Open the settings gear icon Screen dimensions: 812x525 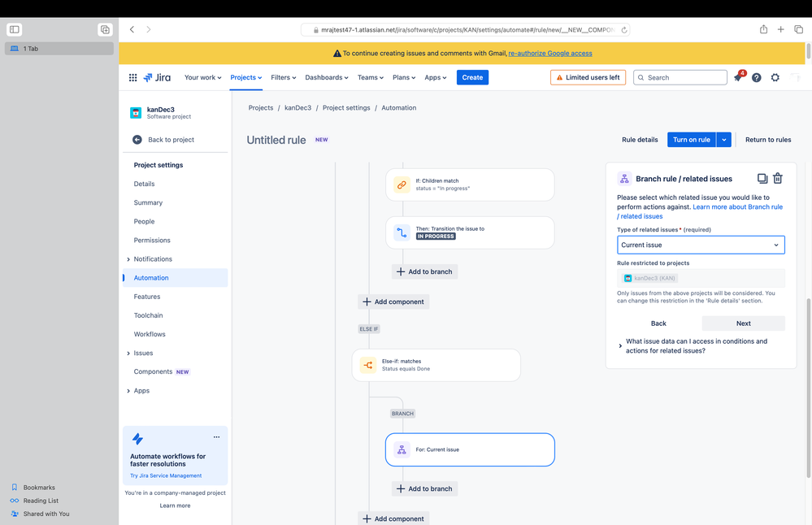tap(775, 78)
